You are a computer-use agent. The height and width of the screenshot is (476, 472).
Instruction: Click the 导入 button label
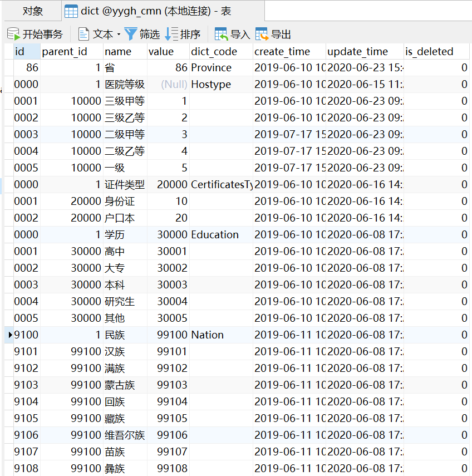coord(240,35)
